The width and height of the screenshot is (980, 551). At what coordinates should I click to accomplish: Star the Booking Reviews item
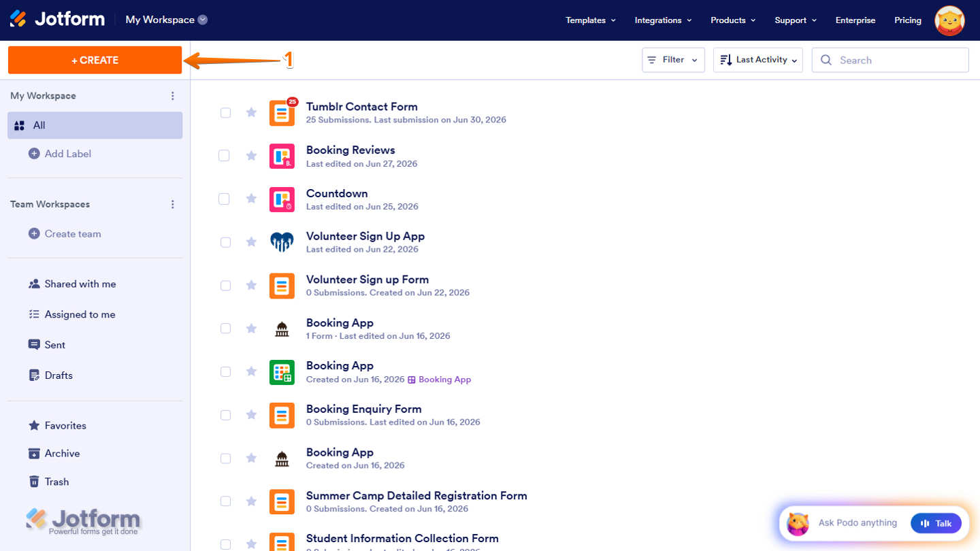[x=251, y=156]
